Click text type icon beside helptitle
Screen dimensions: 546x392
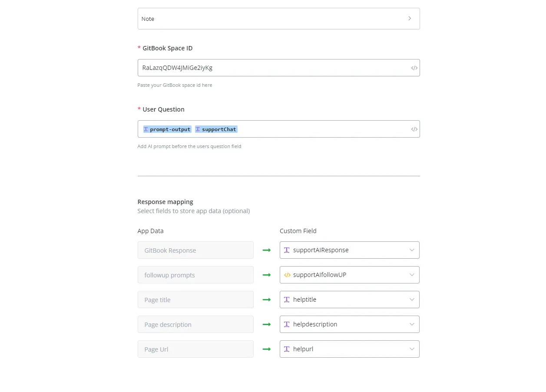(x=287, y=300)
